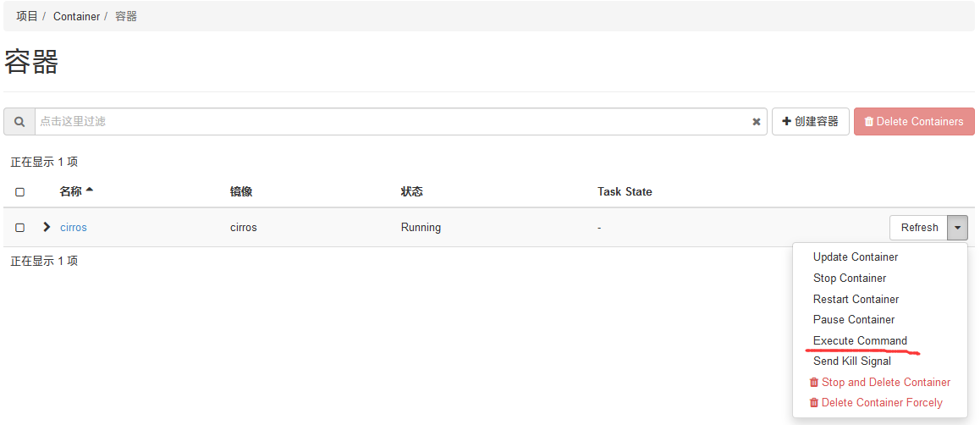Choose Restart Container option
980x425 pixels.
click(856, 299)
